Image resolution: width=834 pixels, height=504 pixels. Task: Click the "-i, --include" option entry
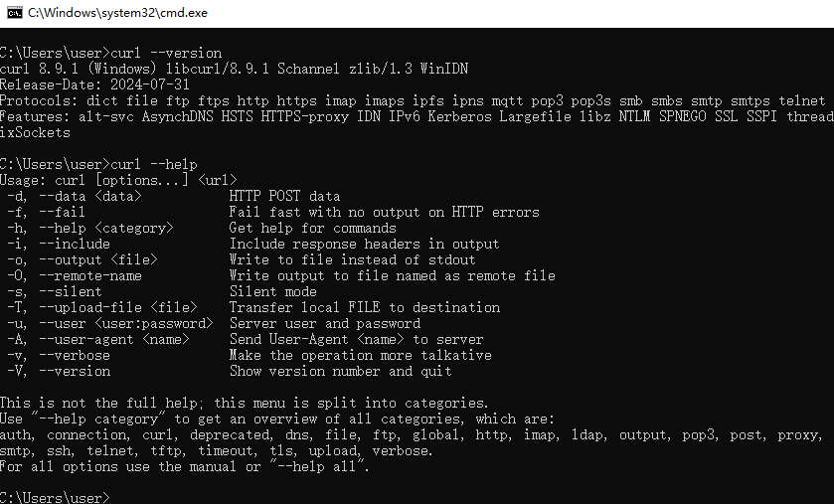pos(59,244)
